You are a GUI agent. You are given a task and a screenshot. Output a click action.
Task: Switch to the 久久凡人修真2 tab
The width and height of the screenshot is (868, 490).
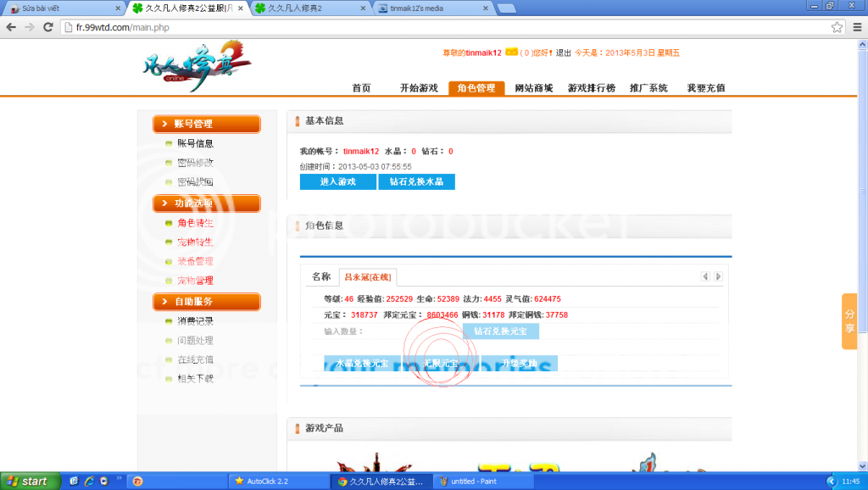click(x=310, y=8)
